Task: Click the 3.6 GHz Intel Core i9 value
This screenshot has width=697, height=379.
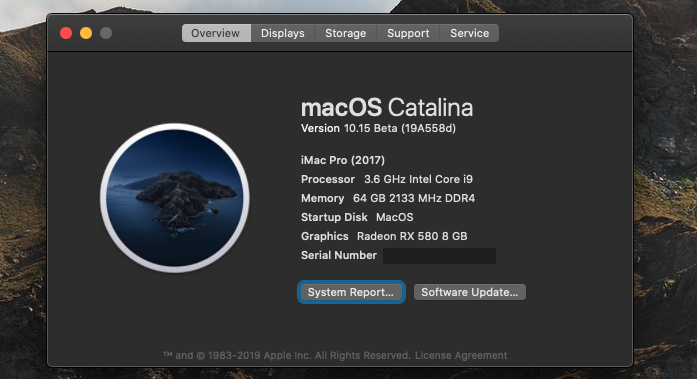Action: [418, 179]
